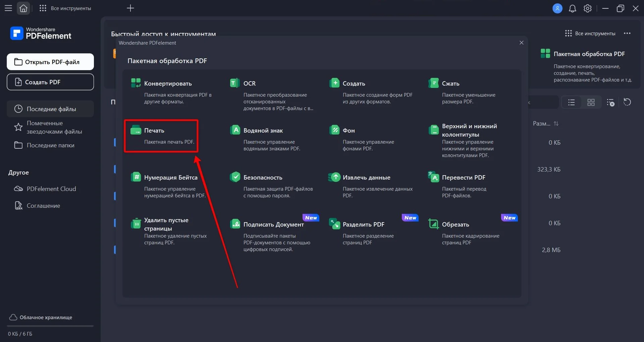Image resolution: width=644 pixels, height=342 pixels.
Task: Click the cloud storage usage bar
Action: pos(50,326)
